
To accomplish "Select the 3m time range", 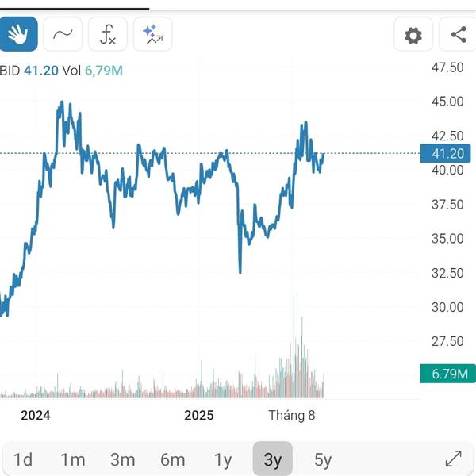I will 122,459.
